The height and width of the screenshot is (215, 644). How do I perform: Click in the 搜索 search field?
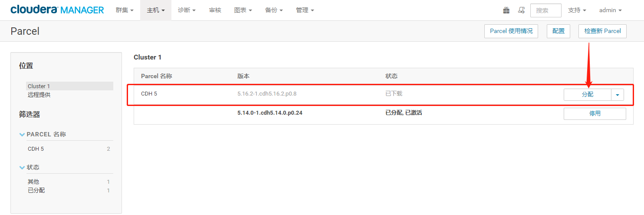click(545, 10)
